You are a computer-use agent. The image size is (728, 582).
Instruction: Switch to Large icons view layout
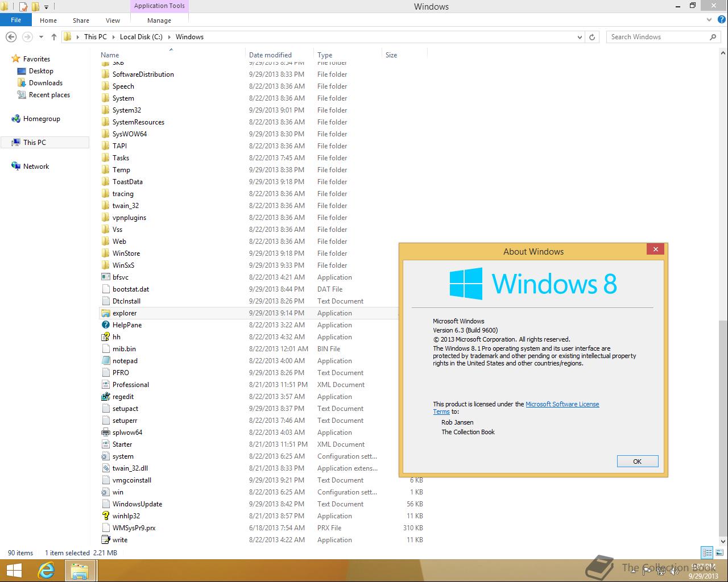click(x=719, y=552)
